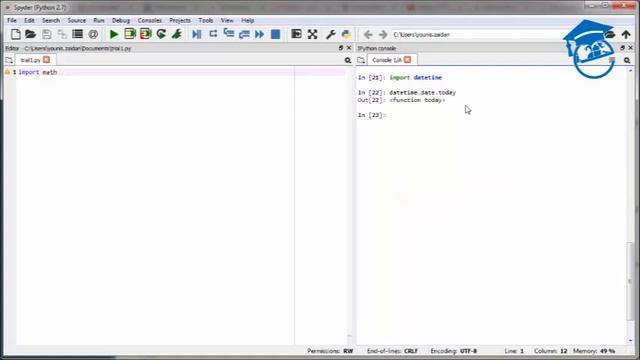Open the Search menu
This screenshot has height=360, width=640.
51,20
